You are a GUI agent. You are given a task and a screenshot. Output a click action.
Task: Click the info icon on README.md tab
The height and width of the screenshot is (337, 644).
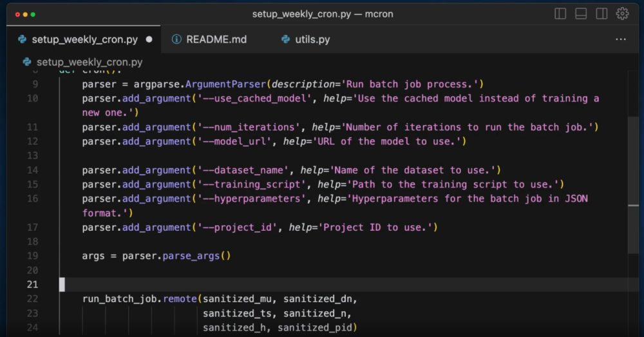click(176, 39)
